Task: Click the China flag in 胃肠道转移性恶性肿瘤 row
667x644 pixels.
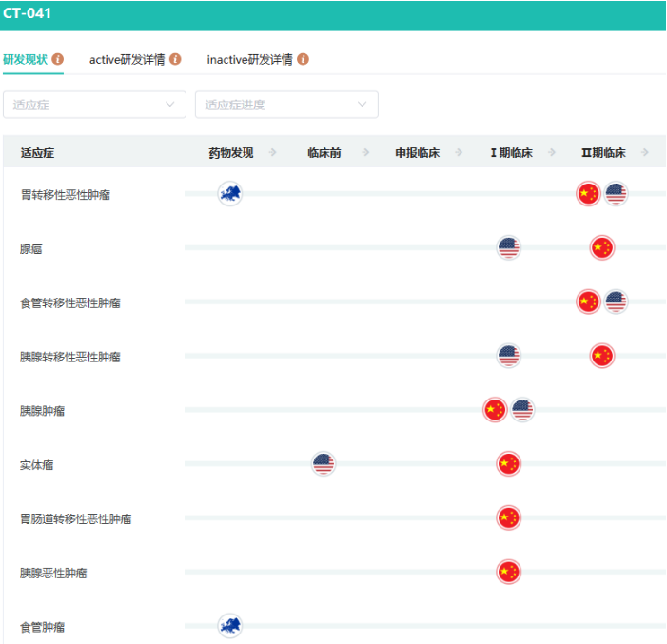Action: click(x=508, y=518)
